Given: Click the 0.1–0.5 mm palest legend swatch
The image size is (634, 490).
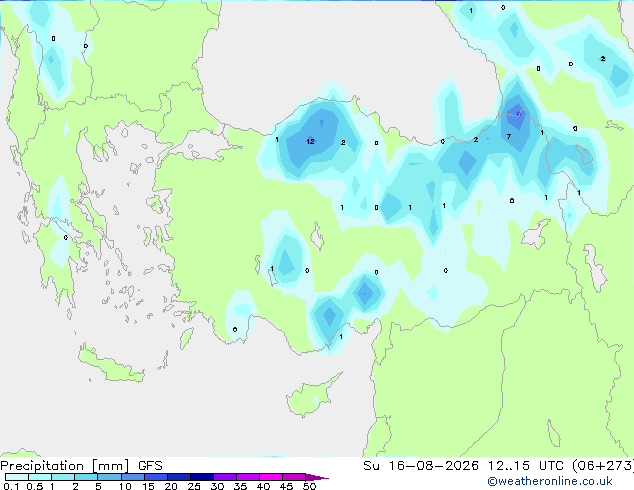Looking at the screenshot, I should click(x=17, y=477).
